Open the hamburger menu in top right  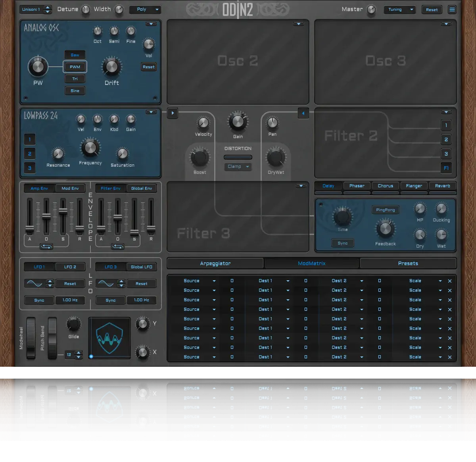452,10
